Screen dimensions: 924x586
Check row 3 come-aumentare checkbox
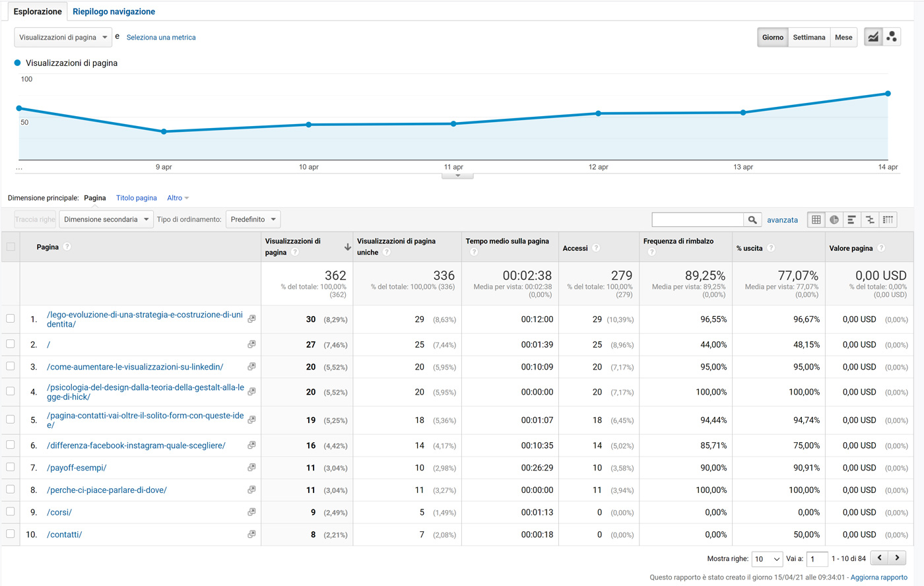pyautogui.click(x=11, y=366)
